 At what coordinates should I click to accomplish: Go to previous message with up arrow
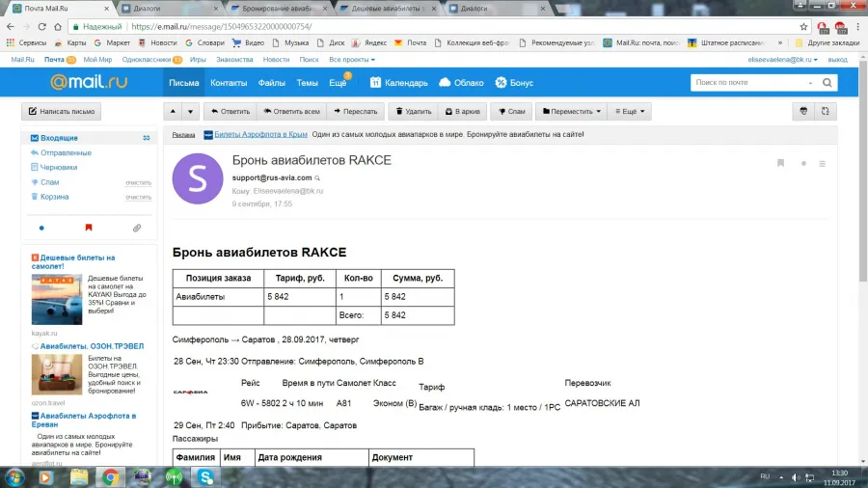(173, 111)
